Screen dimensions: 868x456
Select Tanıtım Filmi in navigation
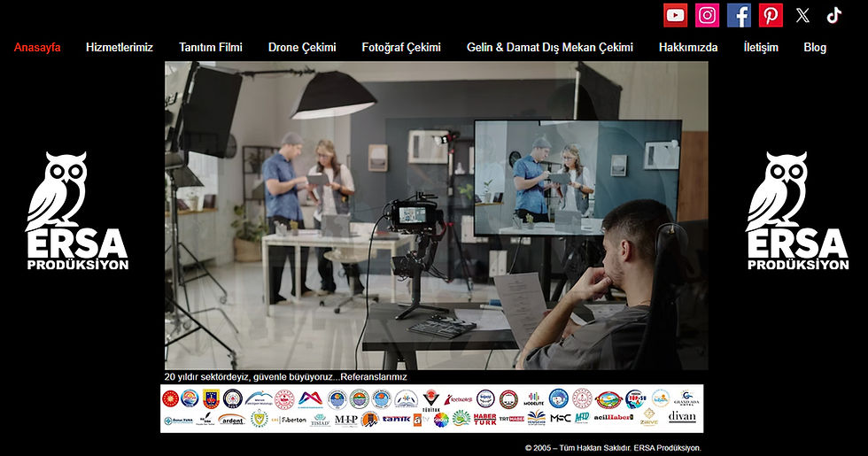tap(211, 48)
